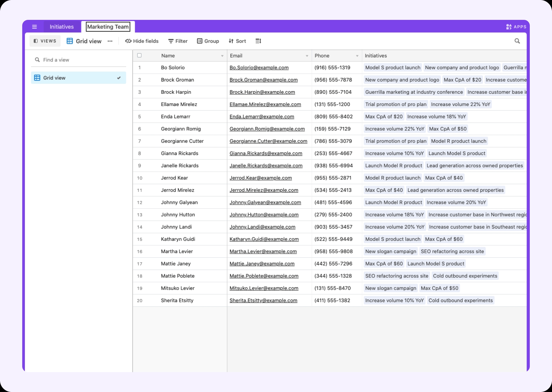Click the Hide fields eye icon
This screenshot has height=392, width=552.
click(128, 41)
